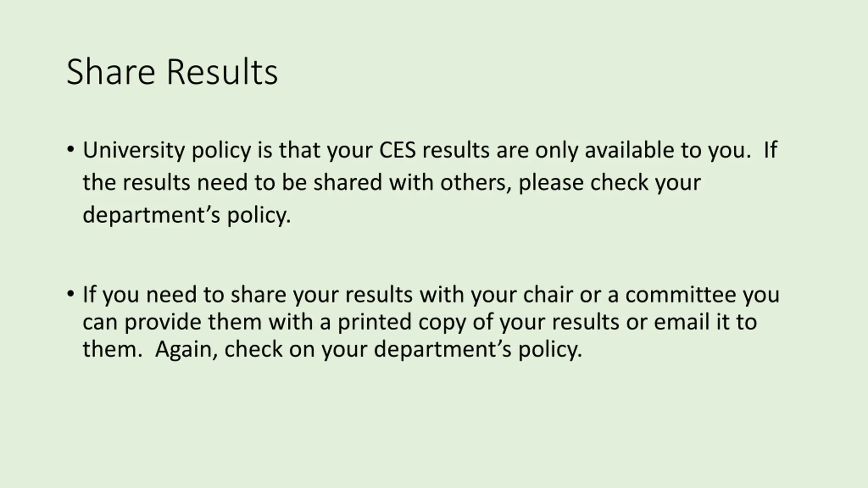Click the Share Results slide title
Viewport: 868px width, 488px height.
coord(172,72)
